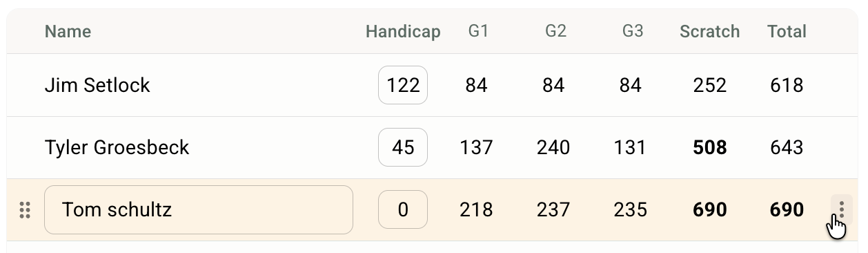Click the drag handle beside Tom schultz
Image resolution: width=868 pixels, height=253 pixels.
point(25,210)
